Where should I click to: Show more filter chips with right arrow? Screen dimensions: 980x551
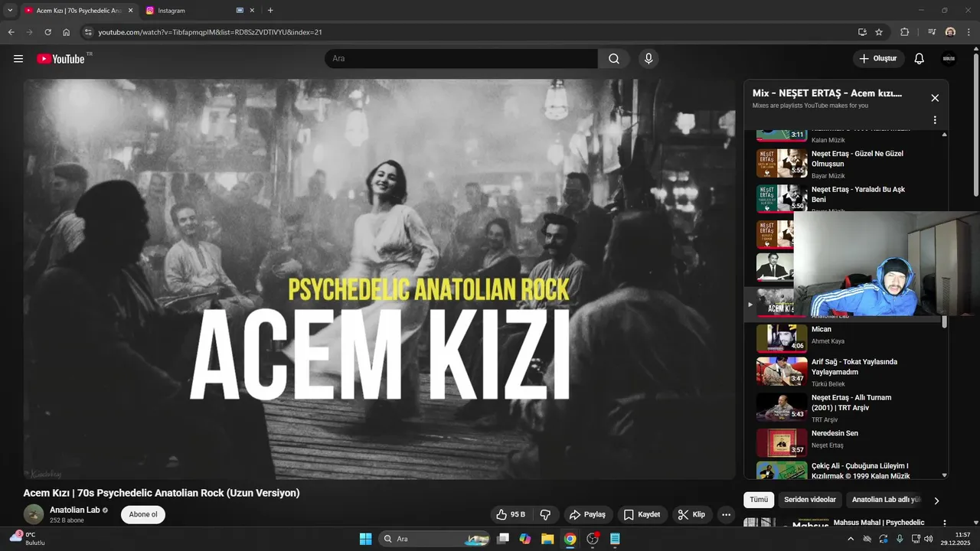point(936,500)
